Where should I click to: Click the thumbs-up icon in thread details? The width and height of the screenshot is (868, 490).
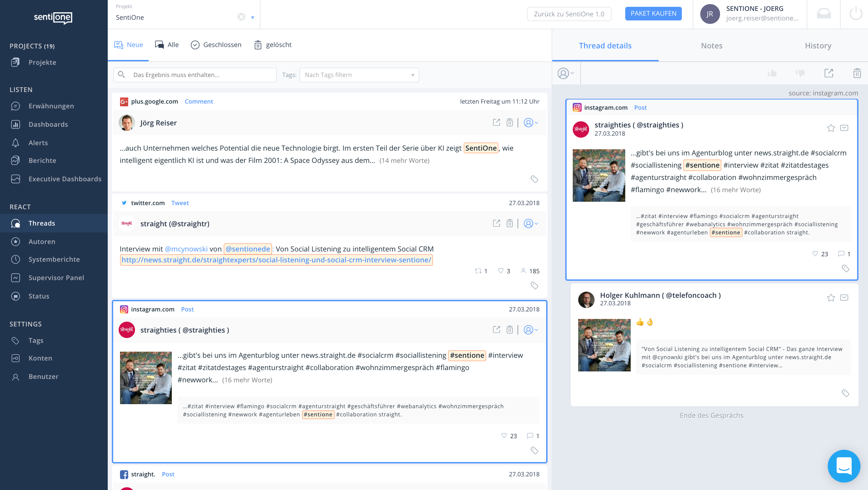click(x=772, y=73)
